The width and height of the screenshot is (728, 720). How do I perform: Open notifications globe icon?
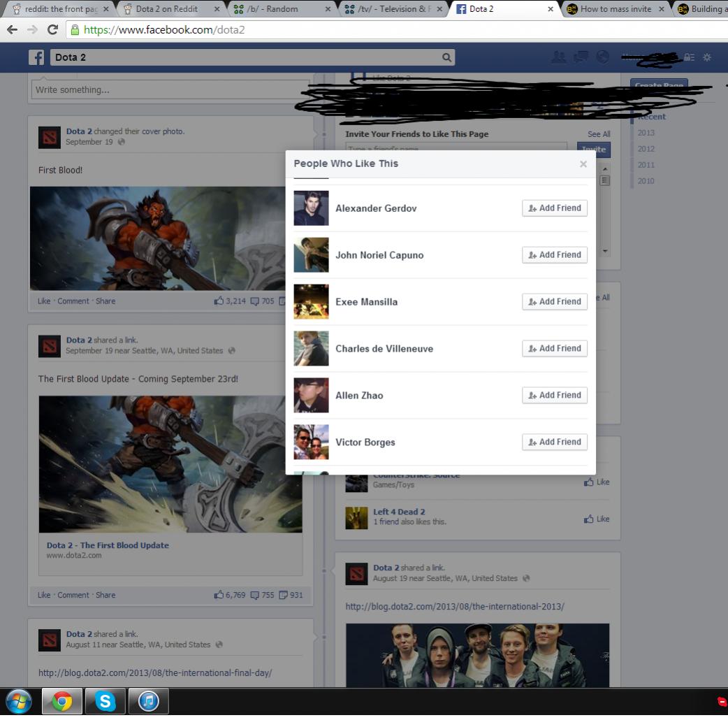pyautogui.click(x=603, y=57)
